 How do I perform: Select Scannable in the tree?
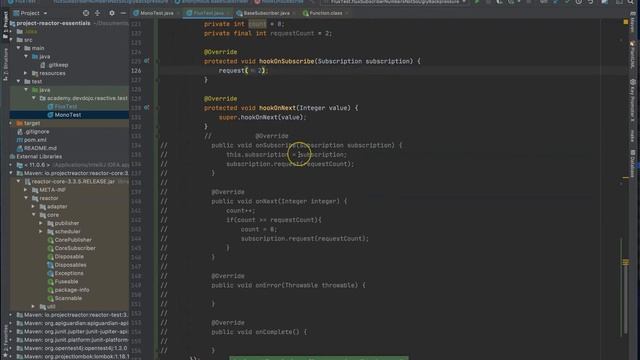tap(68, 298)
